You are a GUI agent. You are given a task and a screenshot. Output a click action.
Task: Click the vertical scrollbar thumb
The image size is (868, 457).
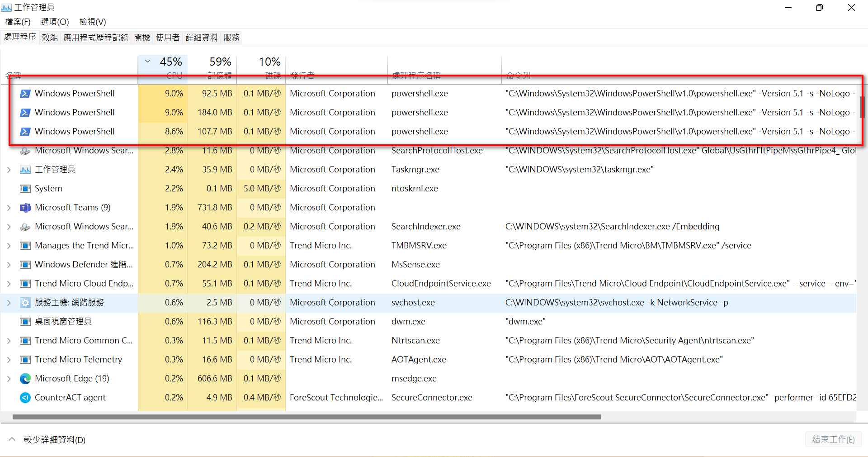tap(862, 107)
